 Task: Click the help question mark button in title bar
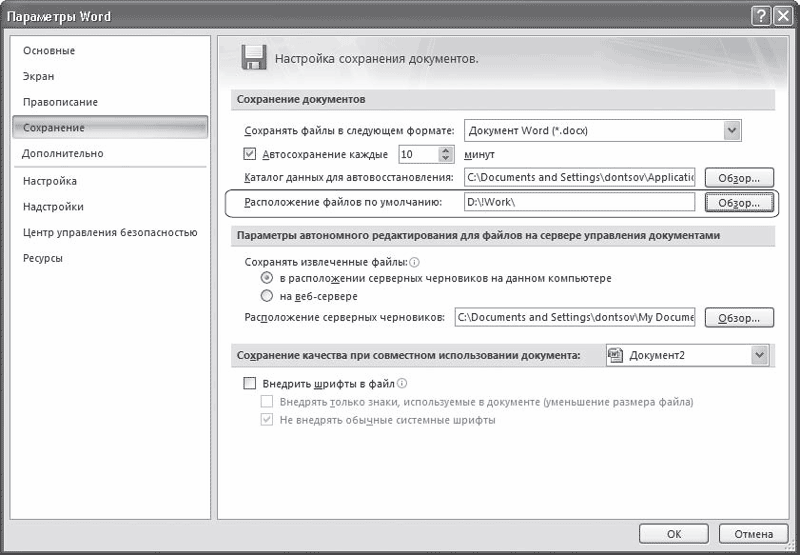tap(760, 17)
